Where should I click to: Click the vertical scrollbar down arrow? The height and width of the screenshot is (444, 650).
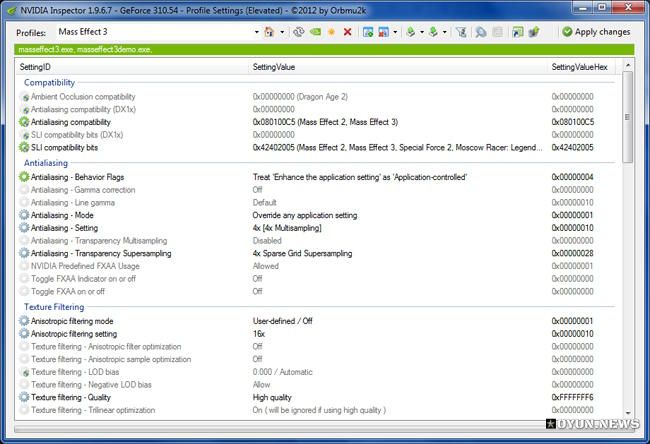628,413
